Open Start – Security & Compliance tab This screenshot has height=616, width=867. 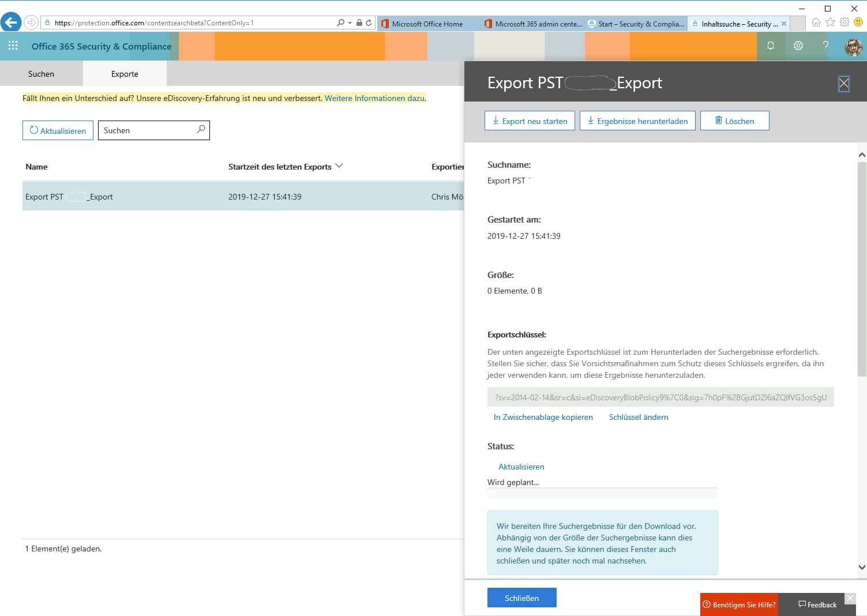(x=636, y=24)
